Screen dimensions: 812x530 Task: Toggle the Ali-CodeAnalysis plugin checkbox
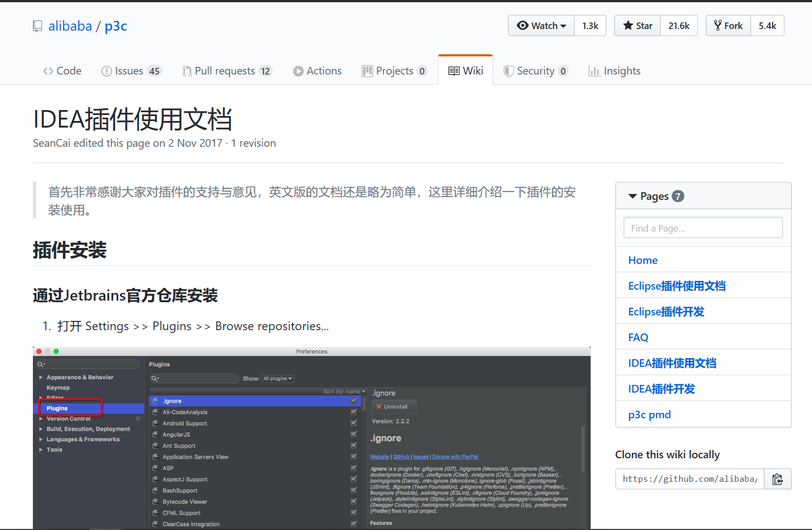tap(354, 412)
